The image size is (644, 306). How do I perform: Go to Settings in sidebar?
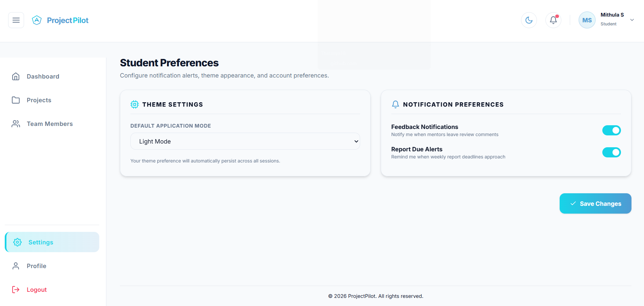click(52, 242)
